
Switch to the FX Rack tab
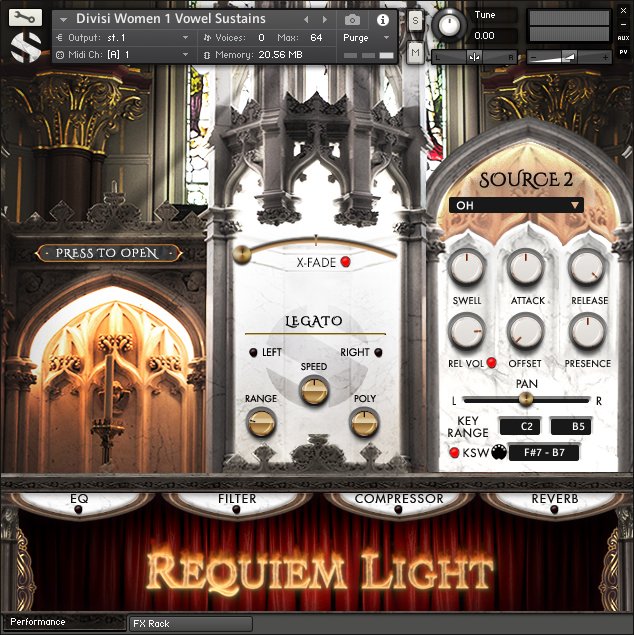190,623
